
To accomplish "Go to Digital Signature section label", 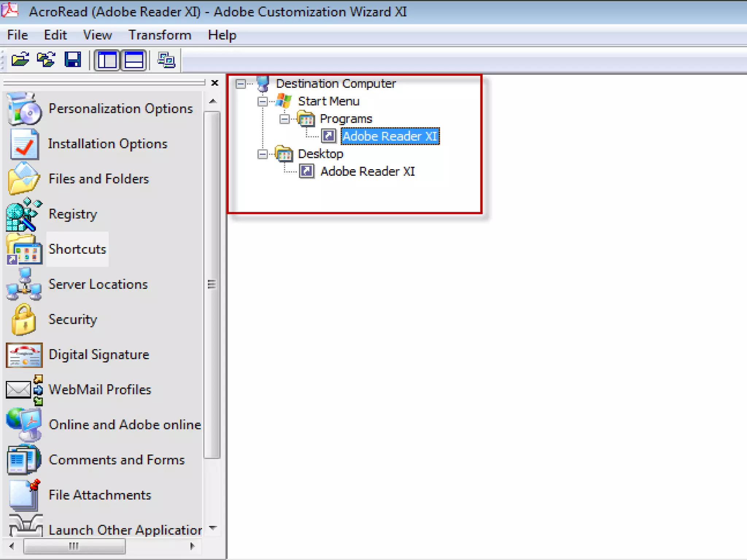I will [99, 355].
